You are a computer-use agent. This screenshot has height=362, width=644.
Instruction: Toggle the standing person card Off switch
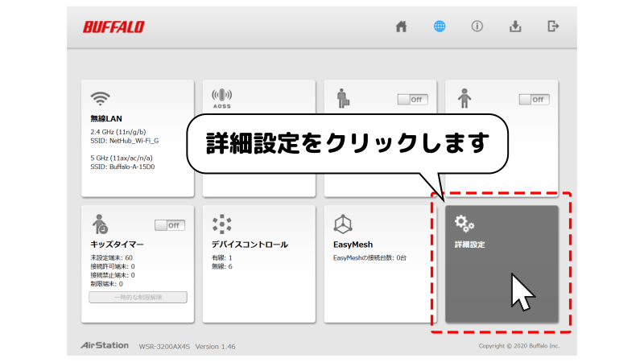tap(534, 99)
